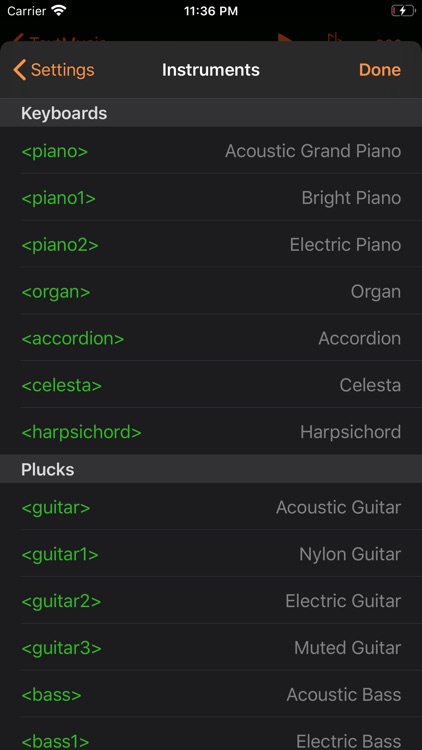Tap the back chevron next to Settings
The width and height of the screenshot is (422, 750).
20,70
